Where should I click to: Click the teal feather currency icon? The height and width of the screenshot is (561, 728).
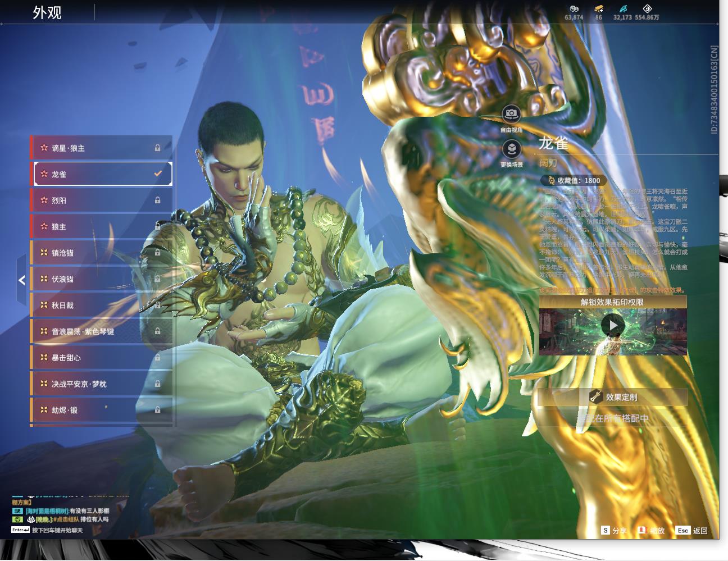coord(623,9)
